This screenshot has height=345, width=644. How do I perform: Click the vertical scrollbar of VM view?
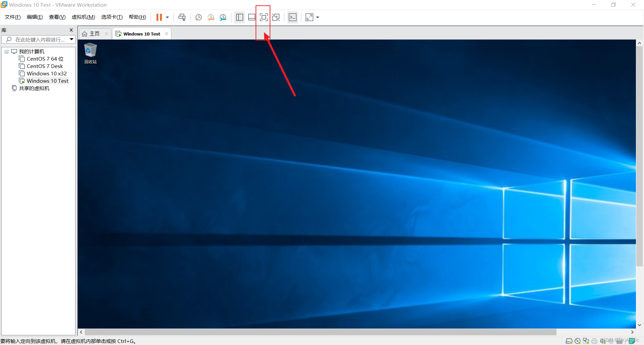[640, 156]
